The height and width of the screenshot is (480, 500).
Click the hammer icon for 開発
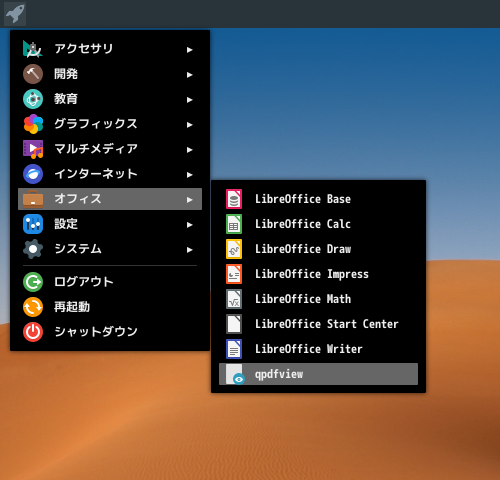pyautogui.click(x=33, y=74)
